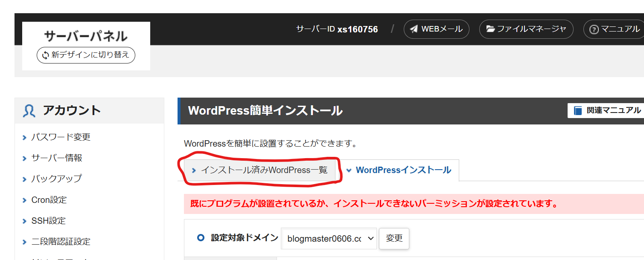Open Cron設定 in the sidebar
The width and height of the screenshot is (644, 260).
49,199
